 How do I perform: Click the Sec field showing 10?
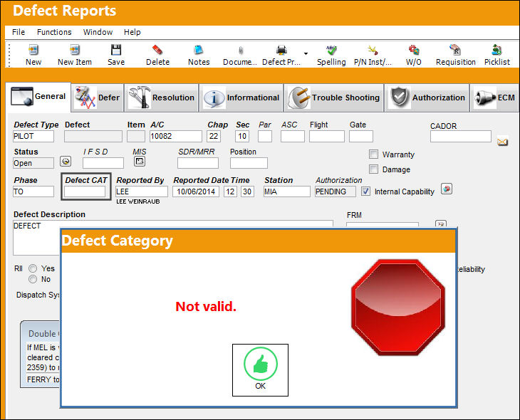[x=242, y=136]
